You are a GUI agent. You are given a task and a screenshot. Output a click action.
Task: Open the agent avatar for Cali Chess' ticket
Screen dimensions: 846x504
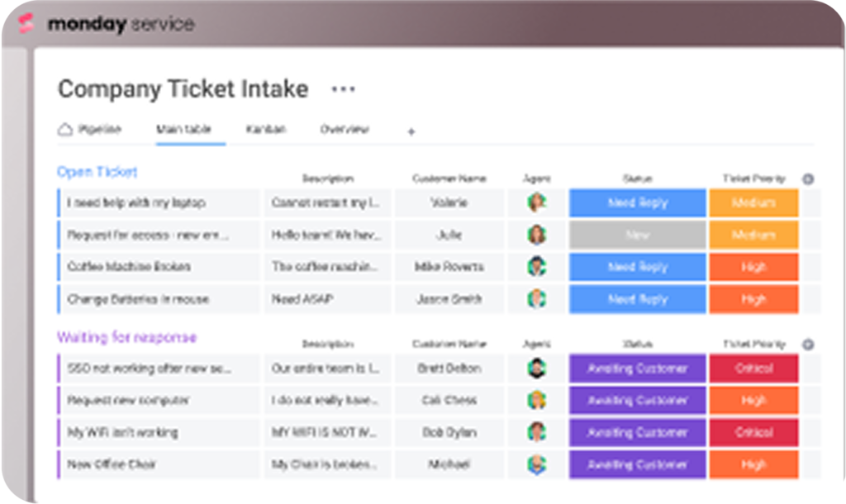(x=536, y=401)
